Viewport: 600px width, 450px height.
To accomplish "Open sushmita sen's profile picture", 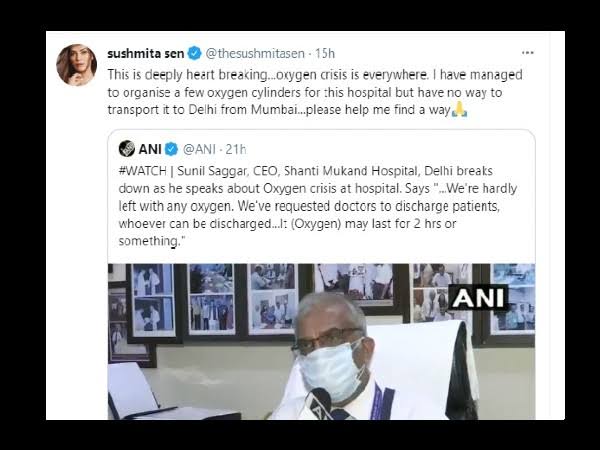I will click(77, 65).
